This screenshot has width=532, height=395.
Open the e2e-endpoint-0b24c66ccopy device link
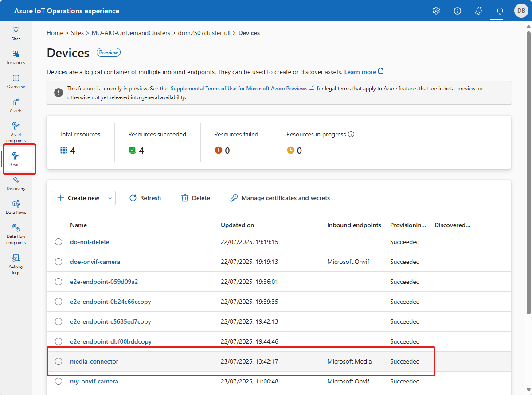pos(110,302)
